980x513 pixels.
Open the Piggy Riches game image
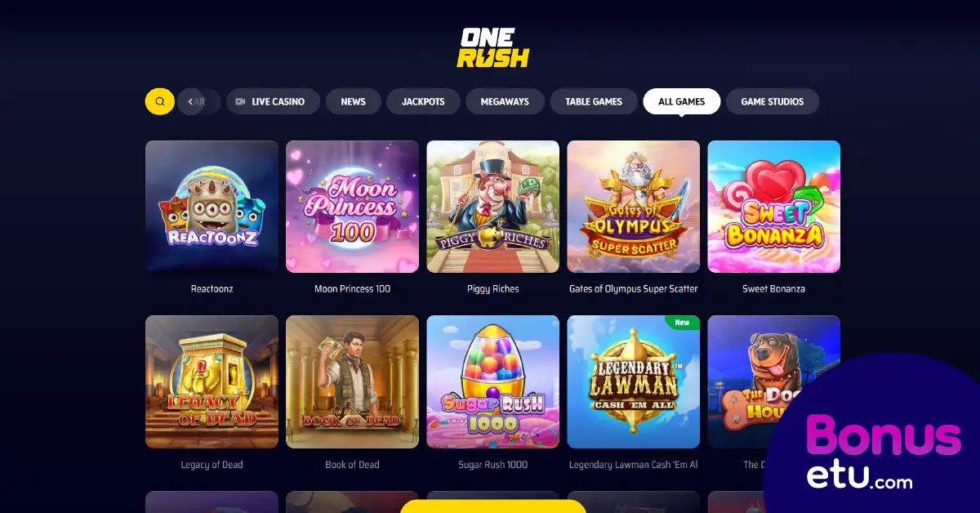coord(492,207)
